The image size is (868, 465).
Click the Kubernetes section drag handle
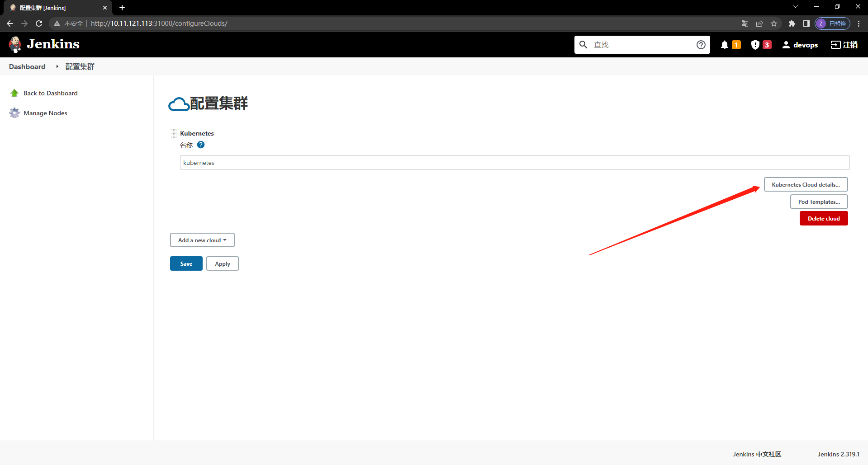tap(174, 133)
